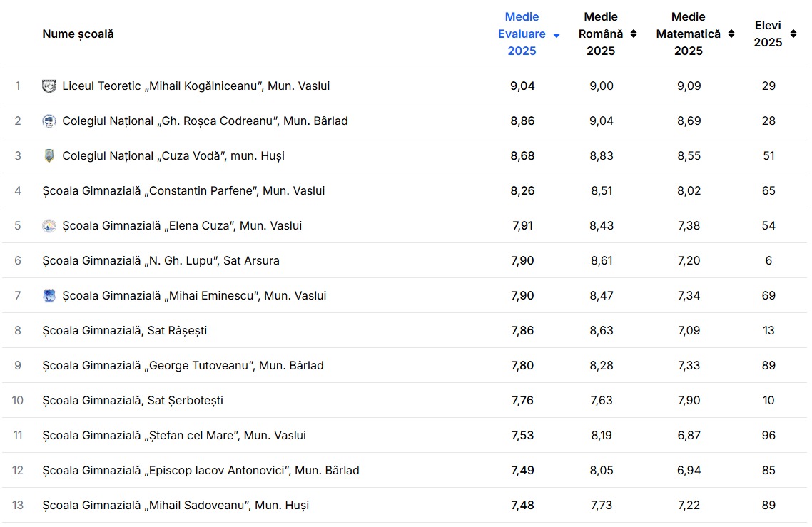
Task: Sort by Medie Evaluare 2025 arrow
Action: 557,36
